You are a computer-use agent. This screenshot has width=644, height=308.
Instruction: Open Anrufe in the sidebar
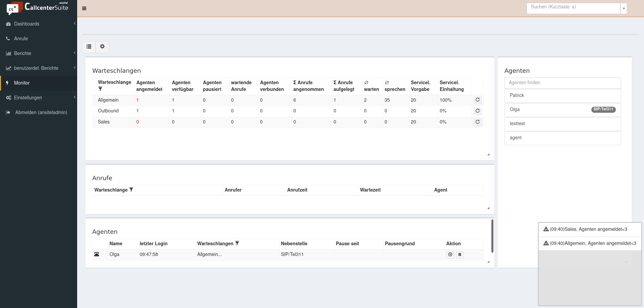pos(21,39)
